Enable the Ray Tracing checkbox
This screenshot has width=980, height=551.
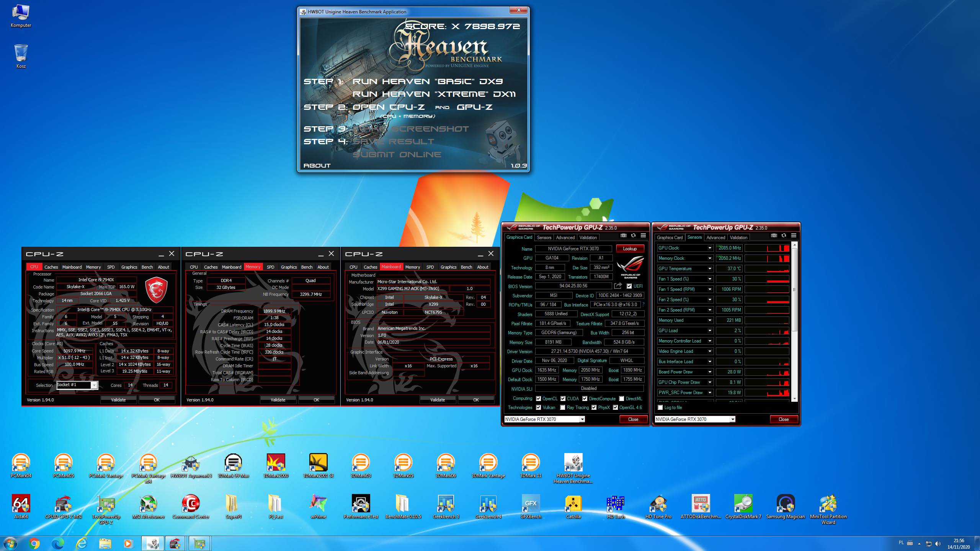click(x=563, y=408)
